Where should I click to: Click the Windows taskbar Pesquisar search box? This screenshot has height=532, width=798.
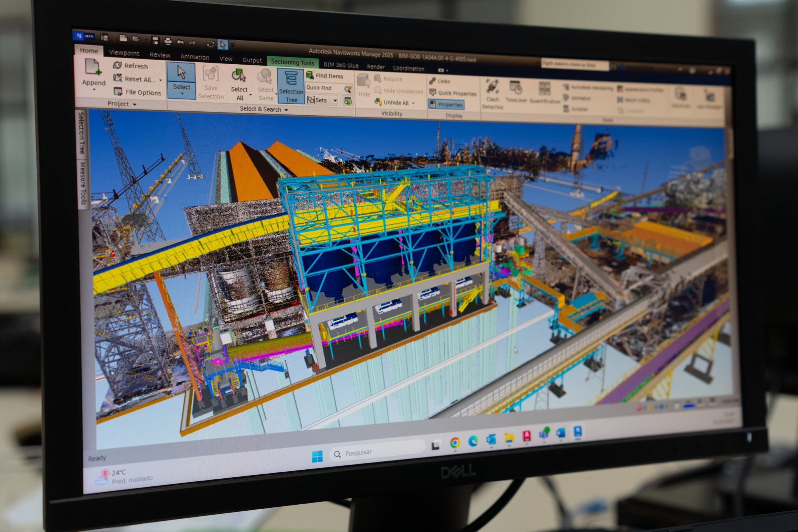point(377,451)
